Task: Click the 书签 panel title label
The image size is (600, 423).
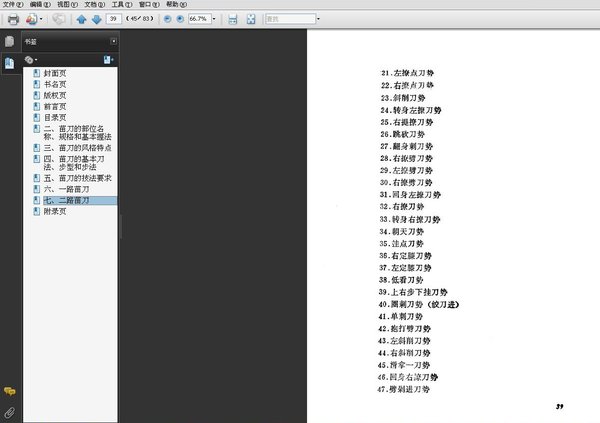Action: click(x=31, y=42)
